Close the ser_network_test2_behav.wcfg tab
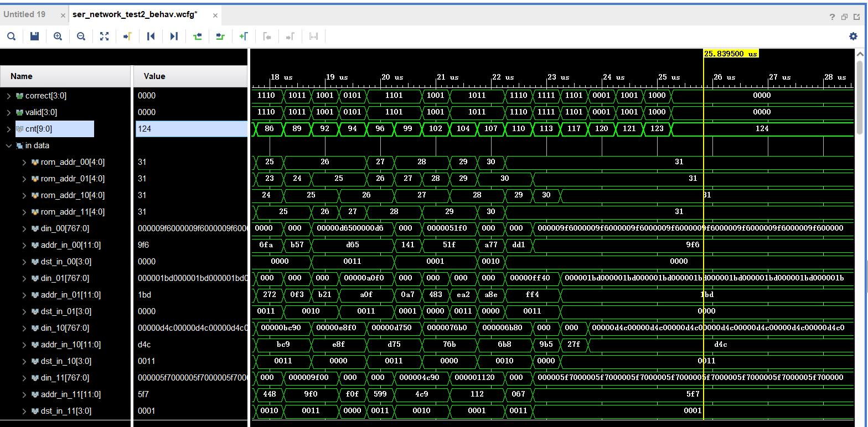This screenshot has width=868, height=427. click(215, 15)
